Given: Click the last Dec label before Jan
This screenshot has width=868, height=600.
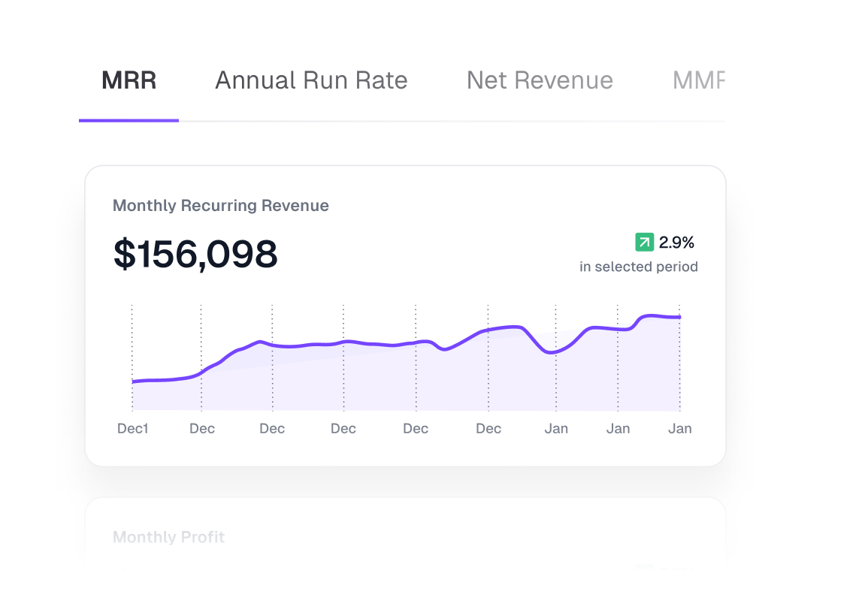Looking at the screenshot, I should point(488,429).
